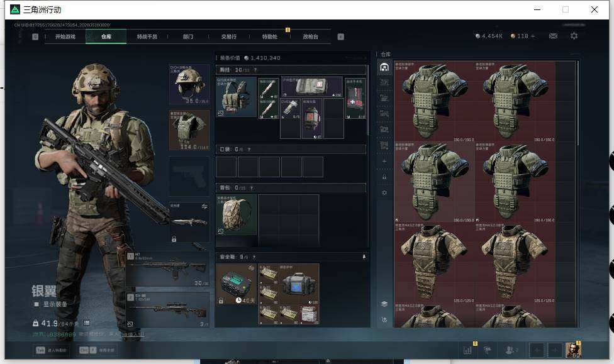Select the SV-98 sniper weapon slot
Screen dimensions: 614x364
coord(167,309)
